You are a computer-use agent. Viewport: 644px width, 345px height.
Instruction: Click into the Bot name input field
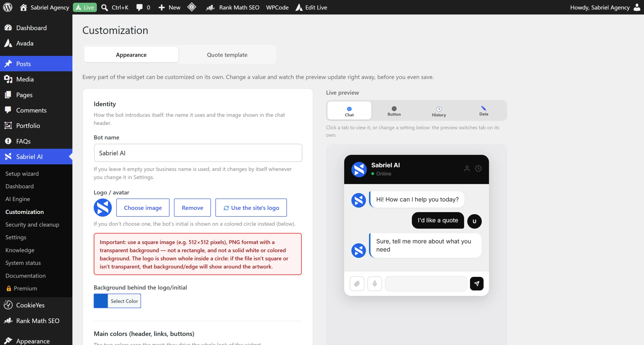coord(198,153)
